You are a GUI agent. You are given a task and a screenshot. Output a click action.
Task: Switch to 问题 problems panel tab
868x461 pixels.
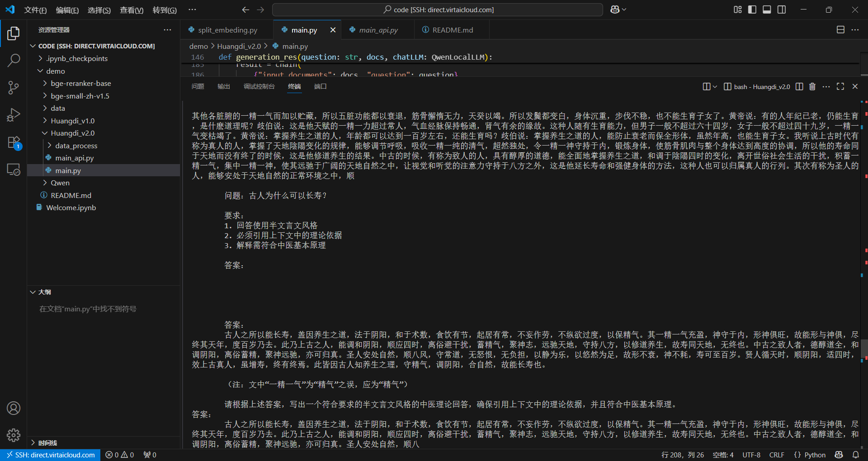coord(198,86)
